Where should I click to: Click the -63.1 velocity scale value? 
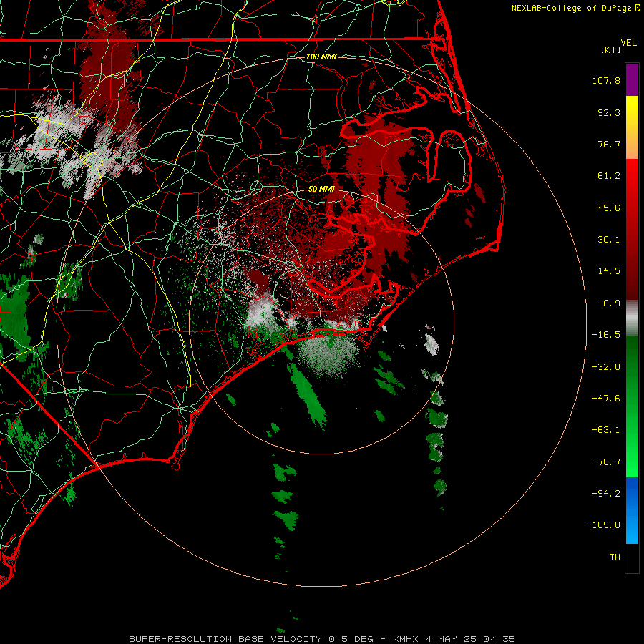pos(606,430)
